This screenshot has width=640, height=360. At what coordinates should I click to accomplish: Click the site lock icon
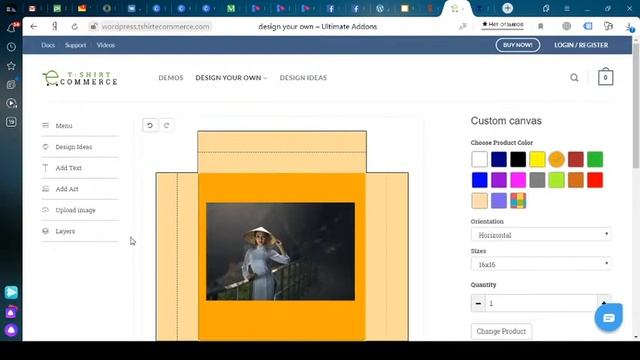coord(93,27)
